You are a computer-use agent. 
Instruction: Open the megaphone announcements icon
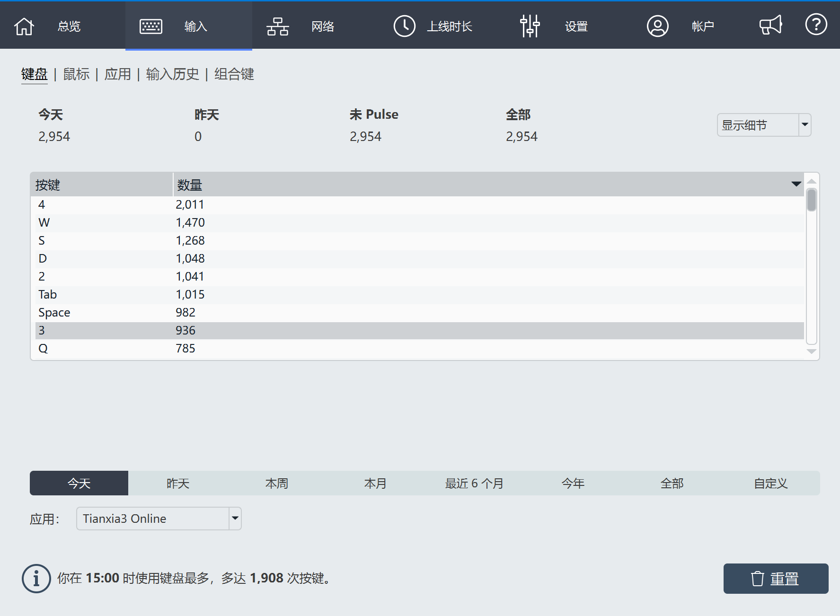770,25
